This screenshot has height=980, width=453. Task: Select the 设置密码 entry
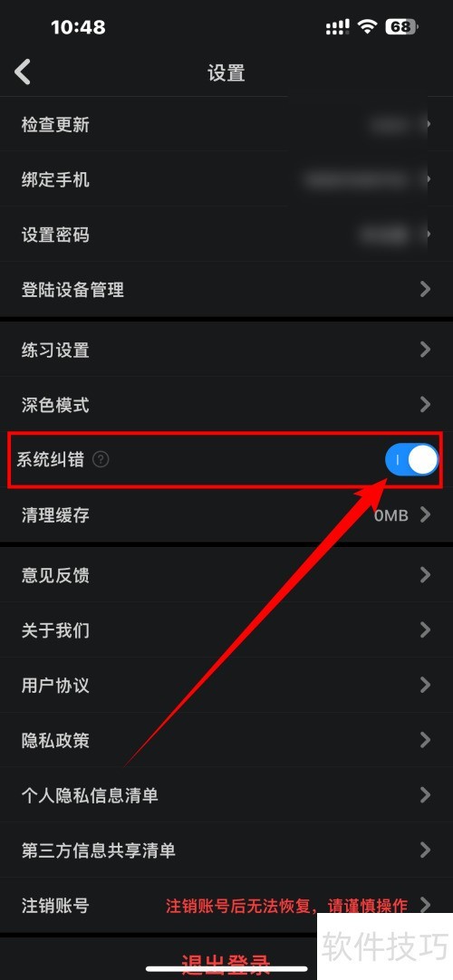tap(226, 235)
